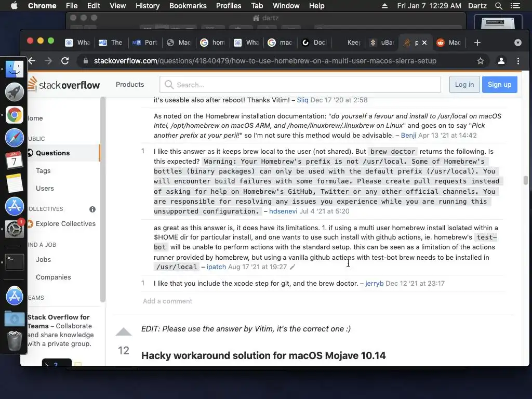This screenshot has width=532, height=399.
Task: Go forward in browser history
Action: tap(48, 61)
